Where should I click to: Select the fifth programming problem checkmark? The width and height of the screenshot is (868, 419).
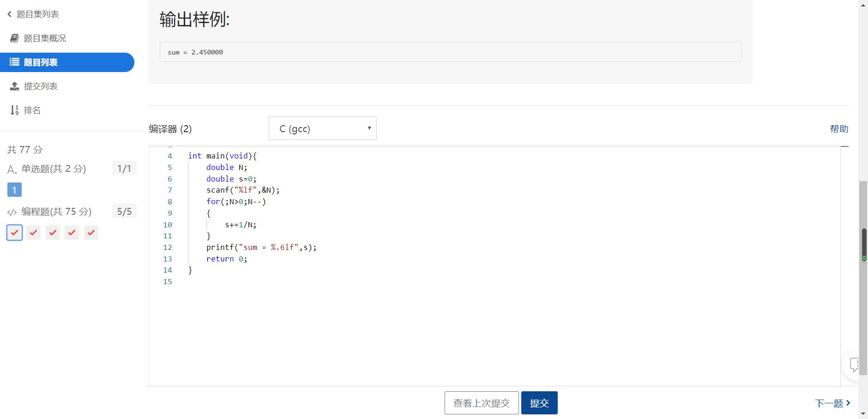[91, 233]
